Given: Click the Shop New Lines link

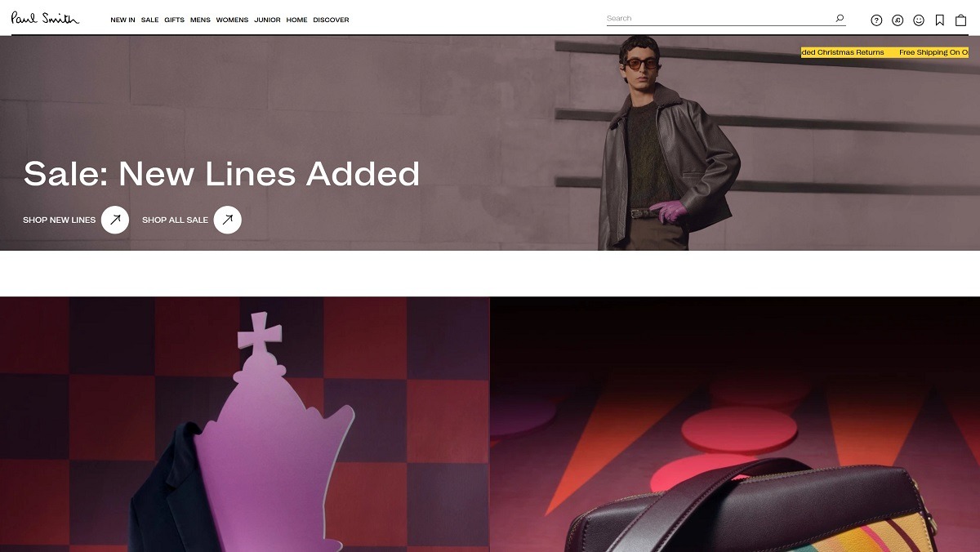Looking at the screenshot, I should point(60,220).
